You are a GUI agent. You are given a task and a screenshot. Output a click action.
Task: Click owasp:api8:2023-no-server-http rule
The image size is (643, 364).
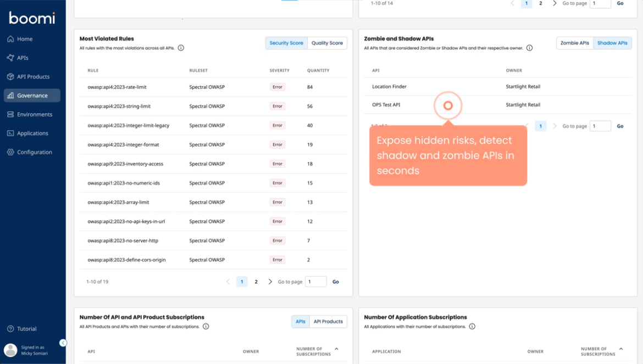click(x=123, y=241)
